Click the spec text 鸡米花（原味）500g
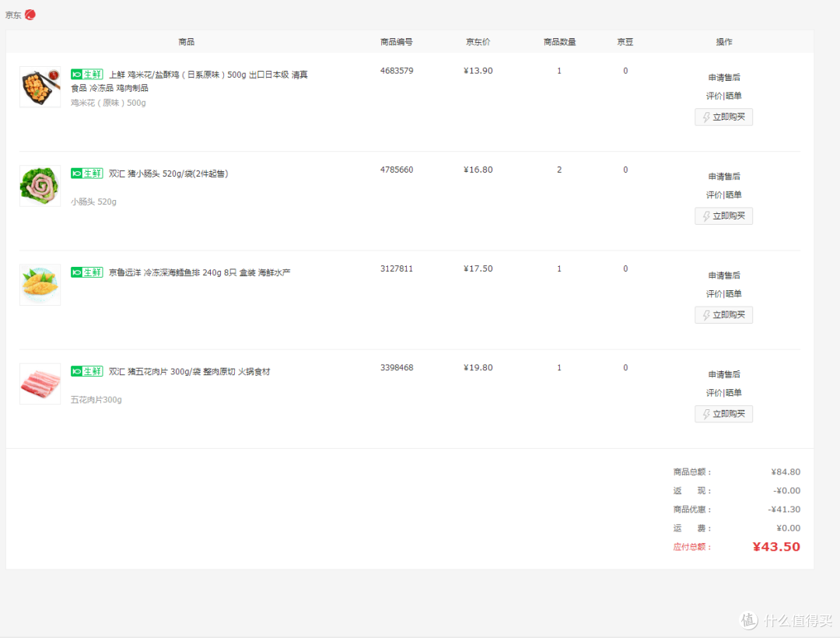Viewport: 840px width, 638px height. click(x=108, y=103)
